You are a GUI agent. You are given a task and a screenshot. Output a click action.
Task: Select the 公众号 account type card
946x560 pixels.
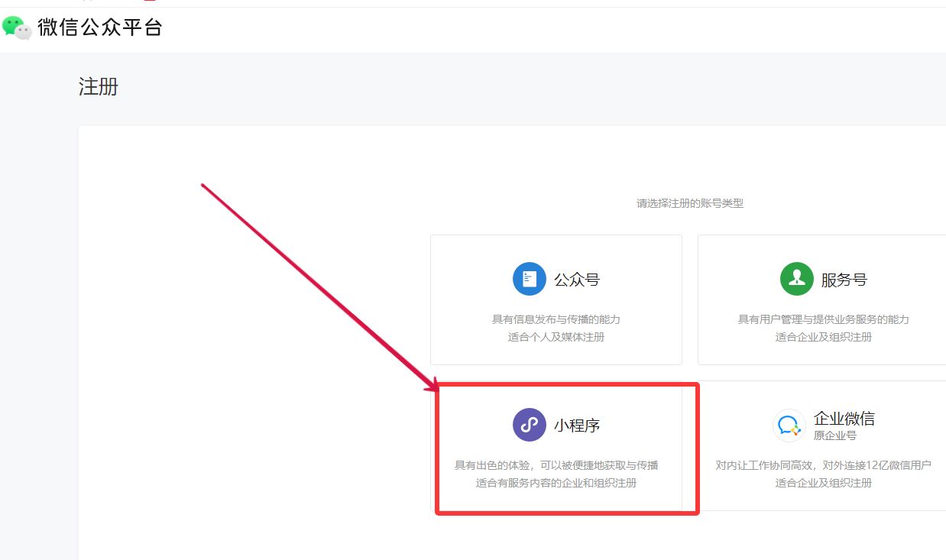(x=556, y=299)
